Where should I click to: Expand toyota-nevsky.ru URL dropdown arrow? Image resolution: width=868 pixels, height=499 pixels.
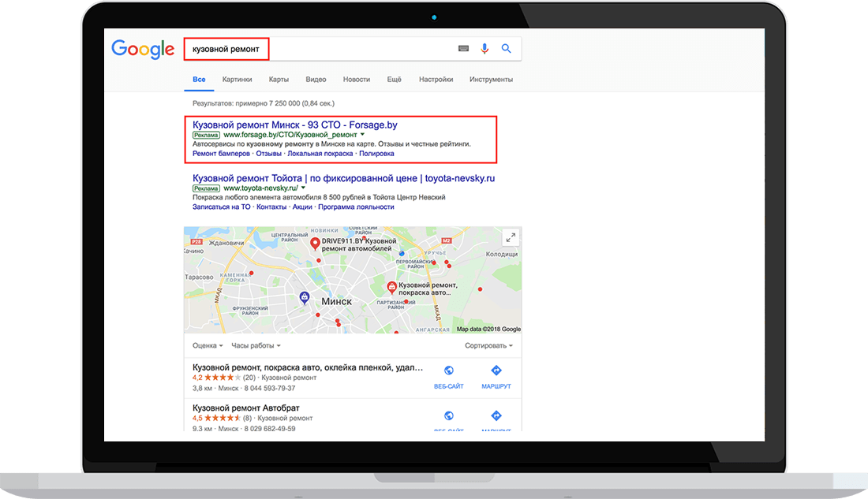303,188
